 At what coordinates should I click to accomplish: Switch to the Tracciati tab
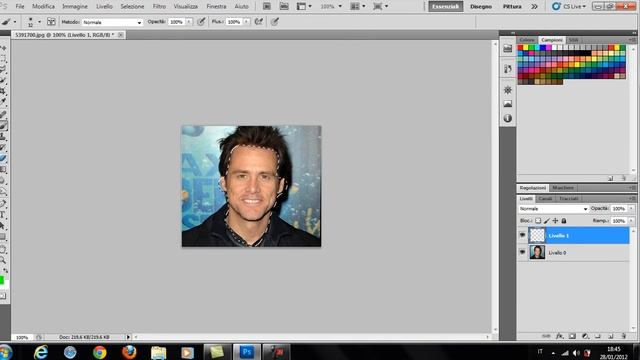click(569, 198)
